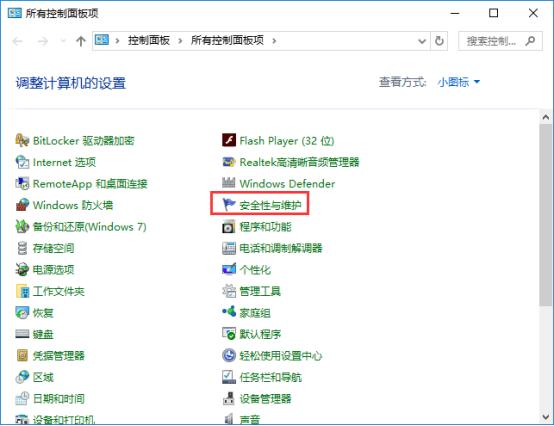Click the 轻松使用设置中心 icon
Viewport: 554px width, 426px height.
[229, 355]
